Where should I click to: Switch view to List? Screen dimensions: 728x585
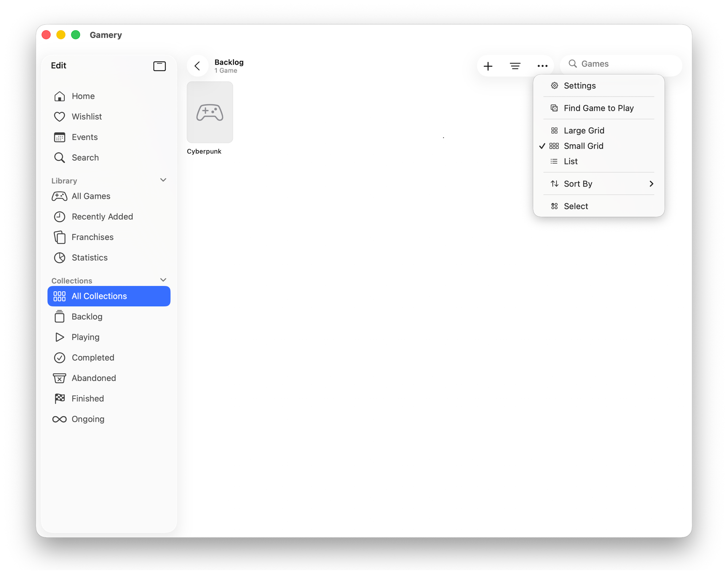(x=571, y=161)
